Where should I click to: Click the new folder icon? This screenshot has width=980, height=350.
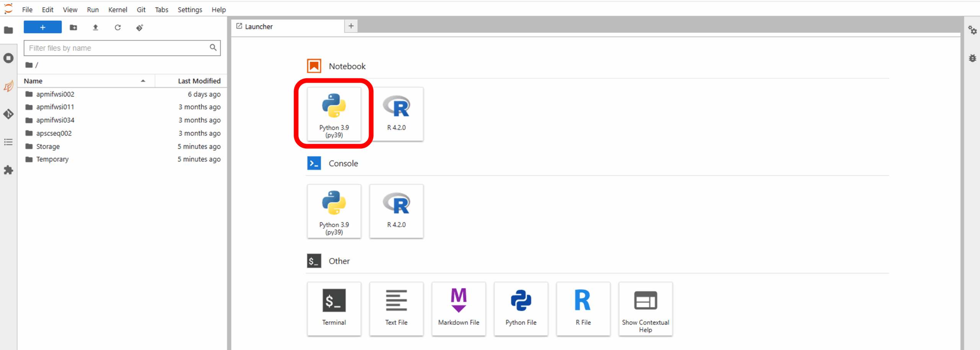point(73,28)
